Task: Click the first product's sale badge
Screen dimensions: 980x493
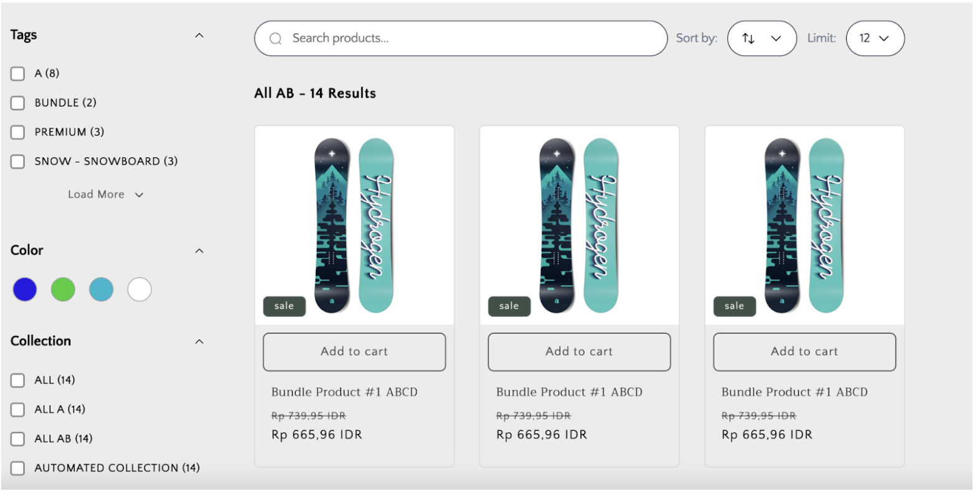Action: click(284, 306)
